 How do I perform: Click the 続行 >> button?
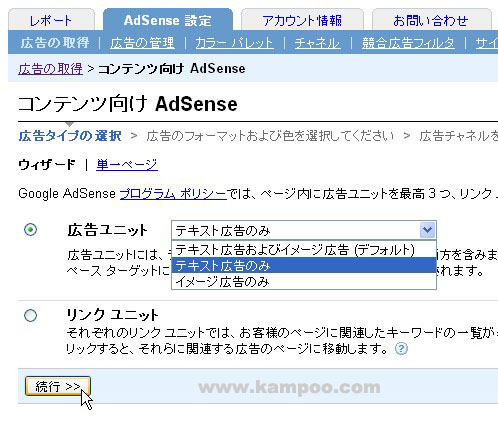click(x=58, y=386)
